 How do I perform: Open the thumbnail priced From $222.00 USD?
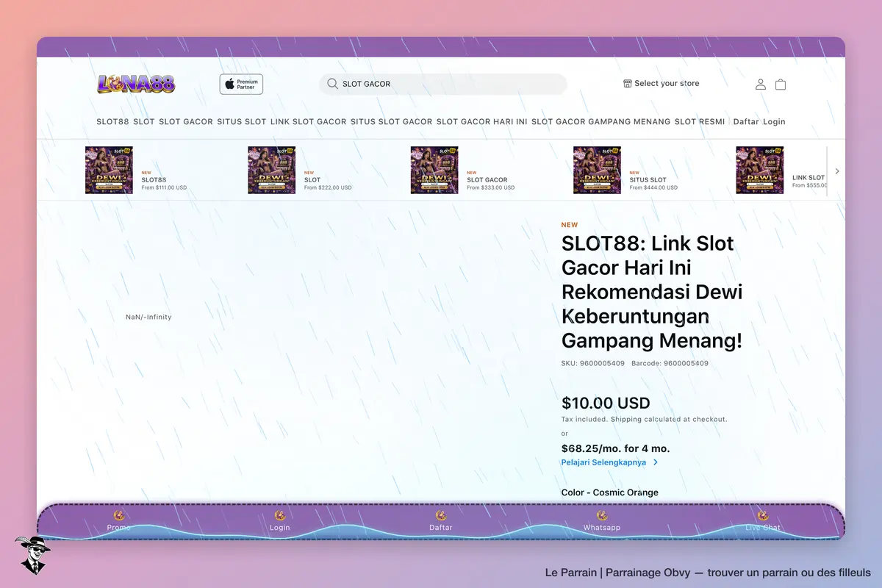(272, 171)
